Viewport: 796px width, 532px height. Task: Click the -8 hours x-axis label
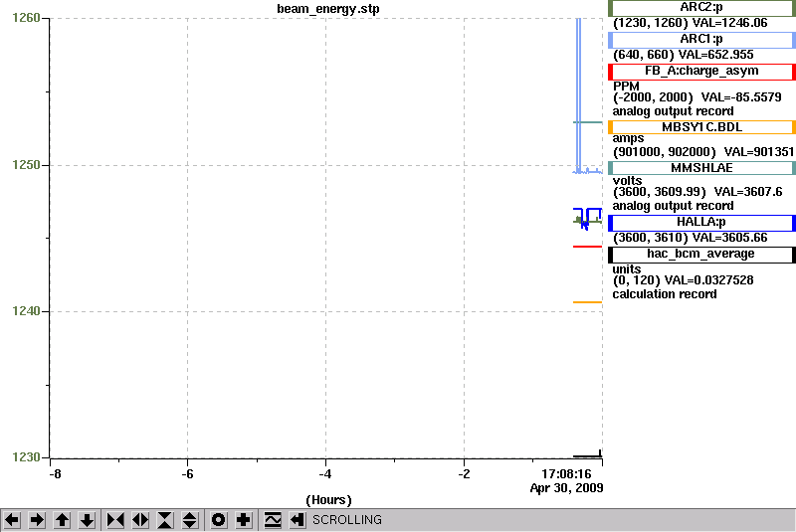pyautogui.click(x=55, y=474)
